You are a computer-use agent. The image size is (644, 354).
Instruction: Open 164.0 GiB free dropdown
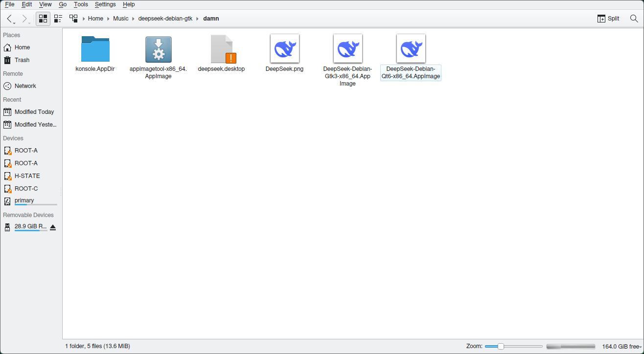622,346
